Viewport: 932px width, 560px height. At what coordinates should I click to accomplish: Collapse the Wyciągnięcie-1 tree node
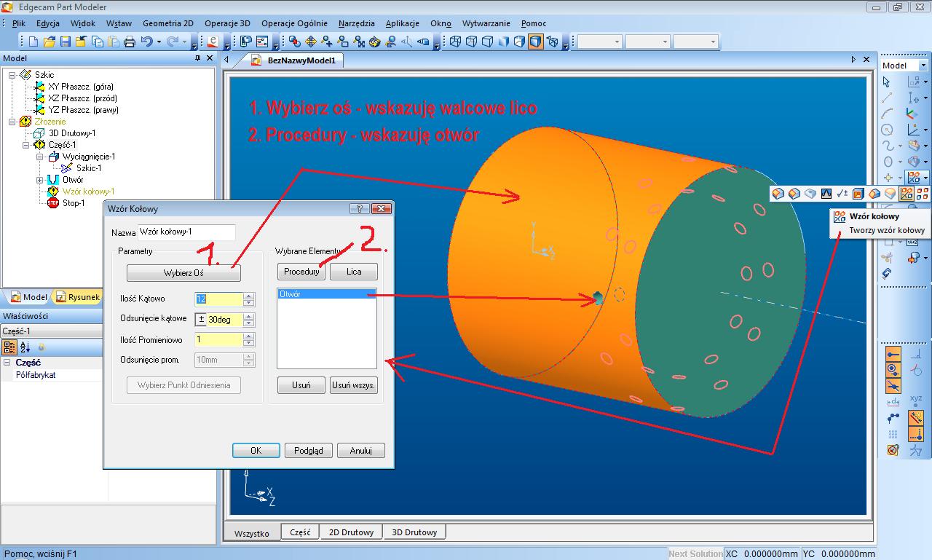[40, 157]
